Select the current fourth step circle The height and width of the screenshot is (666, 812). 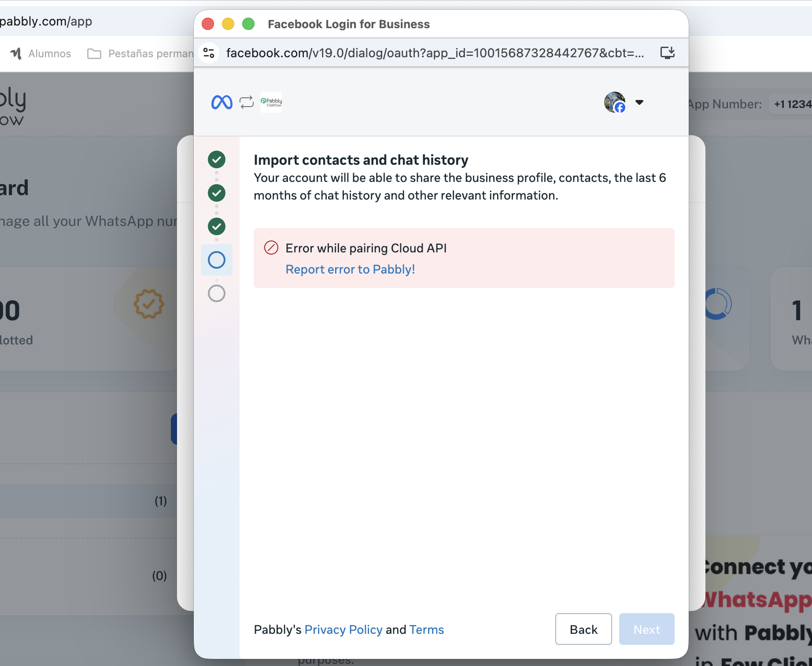click(x=217, y=260)
